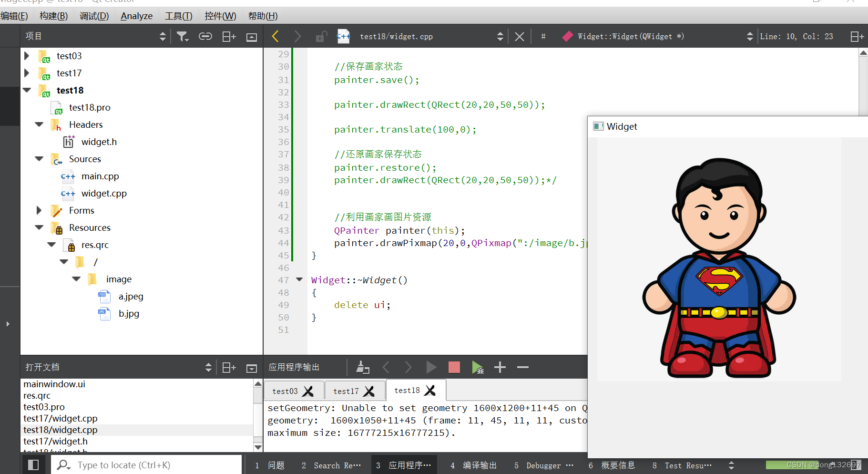
Task: Close the project side panel
Action: click(x=252, y=37)
